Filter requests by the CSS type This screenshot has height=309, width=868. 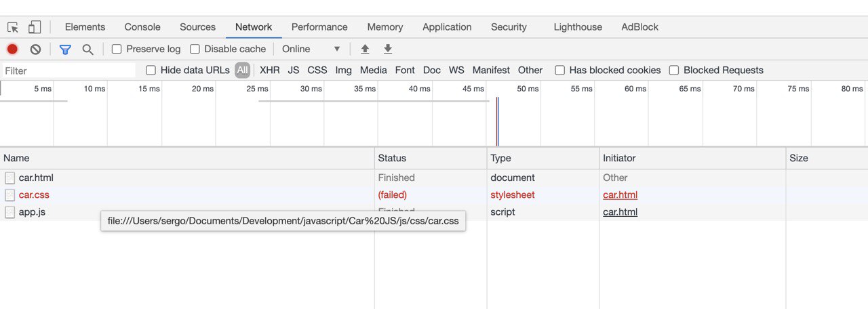317,70
